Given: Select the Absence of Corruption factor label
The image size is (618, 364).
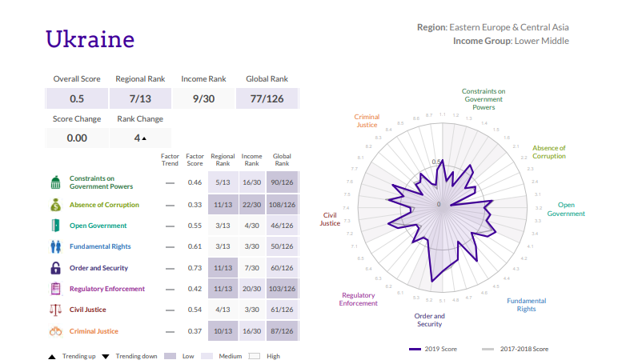Looking at the screenshot, I should [x=104, y=205].
